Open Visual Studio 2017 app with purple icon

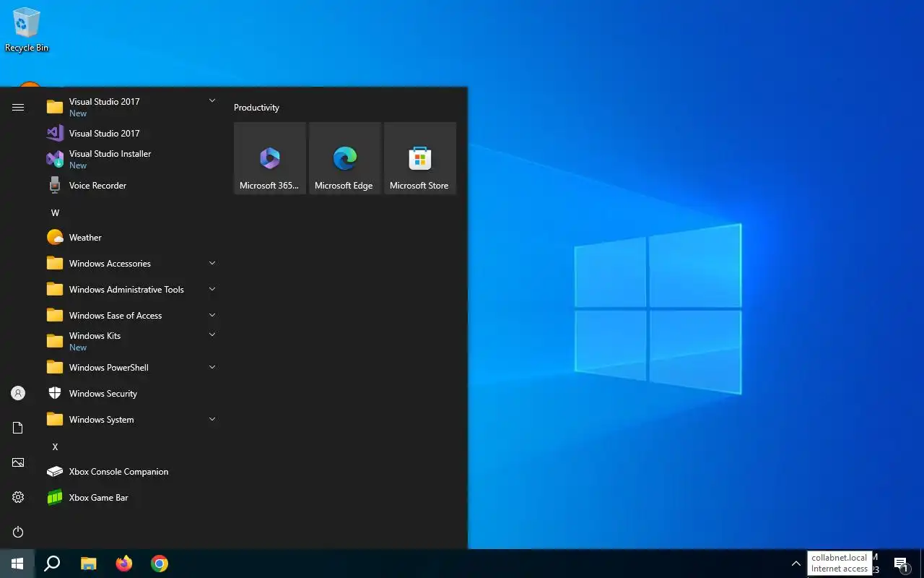[131, 134]
